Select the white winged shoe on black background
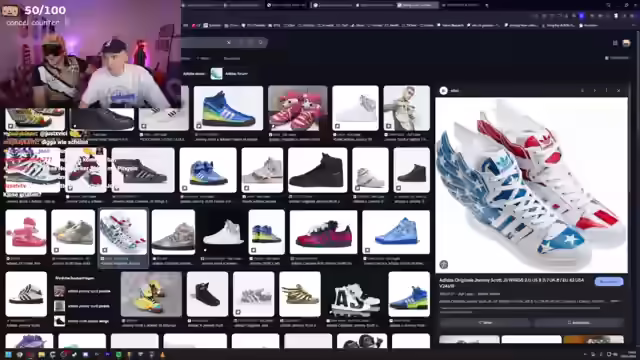Image resolution: width=640 pixels, height=360 pixels. [x=222, y=232]
